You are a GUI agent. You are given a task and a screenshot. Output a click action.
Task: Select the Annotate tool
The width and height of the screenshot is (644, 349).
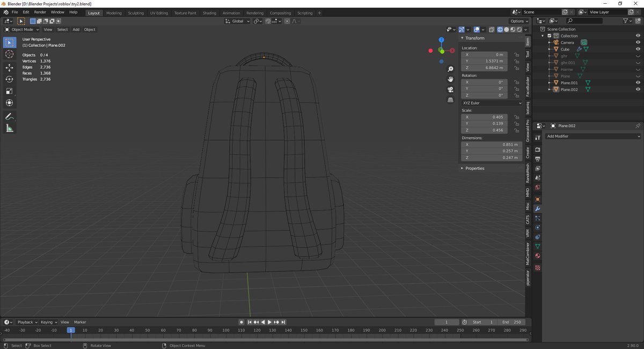9,117
